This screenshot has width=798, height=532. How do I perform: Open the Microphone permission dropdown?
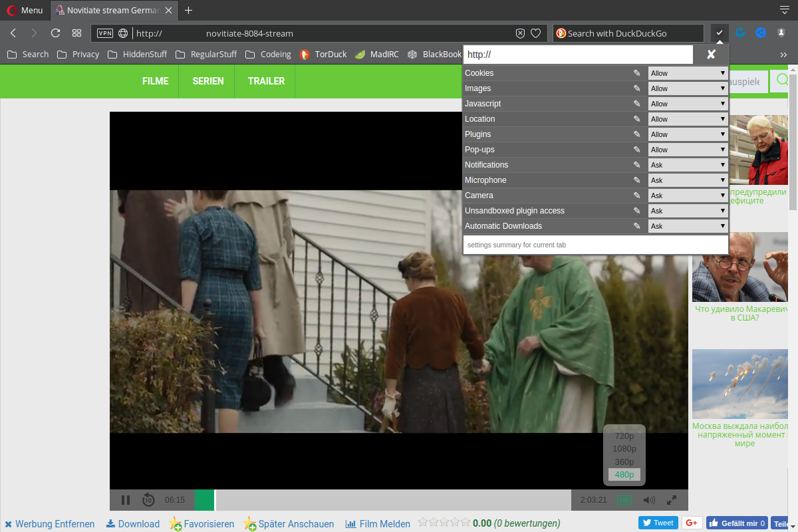(688, 180)
